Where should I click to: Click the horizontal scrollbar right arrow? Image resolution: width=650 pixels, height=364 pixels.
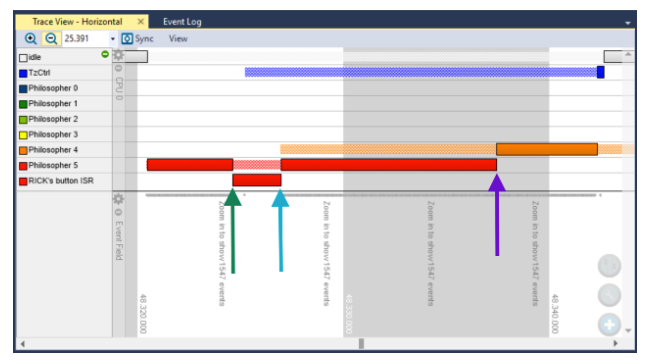pyautogui.click(x=616, y=343)
